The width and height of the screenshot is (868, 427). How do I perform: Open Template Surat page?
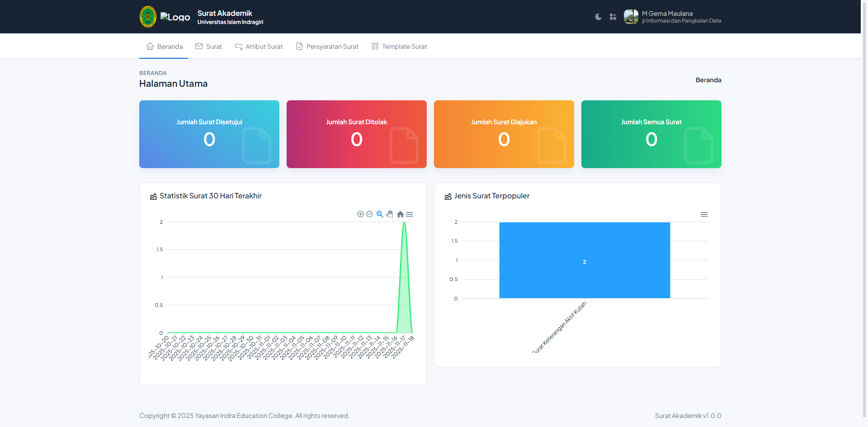point(399,47)
